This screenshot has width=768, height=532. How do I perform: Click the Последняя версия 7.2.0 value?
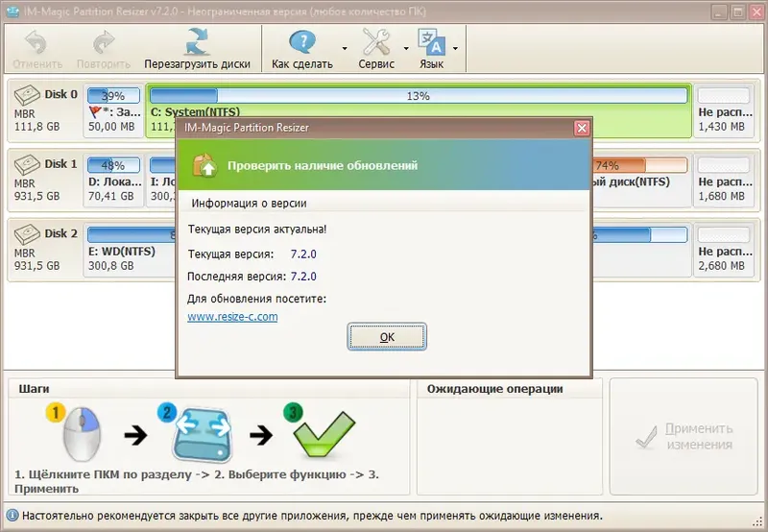coord(303,277)
